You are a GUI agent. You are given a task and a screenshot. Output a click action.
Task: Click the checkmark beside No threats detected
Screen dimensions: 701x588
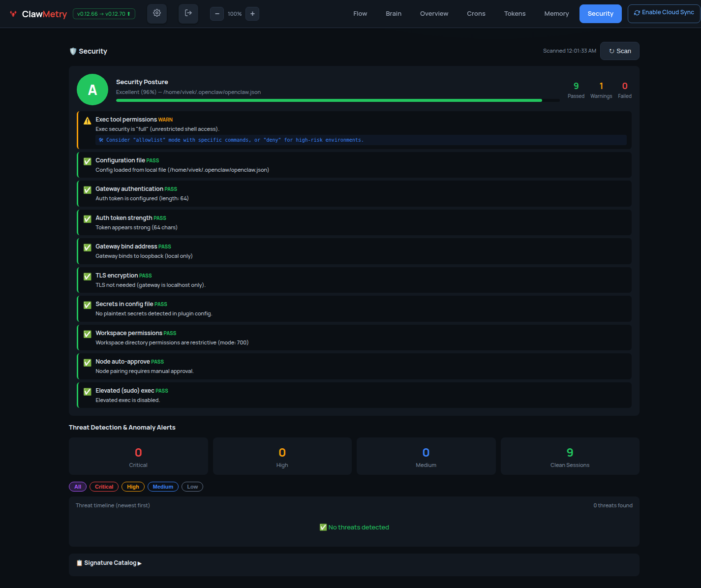(323, 527)
